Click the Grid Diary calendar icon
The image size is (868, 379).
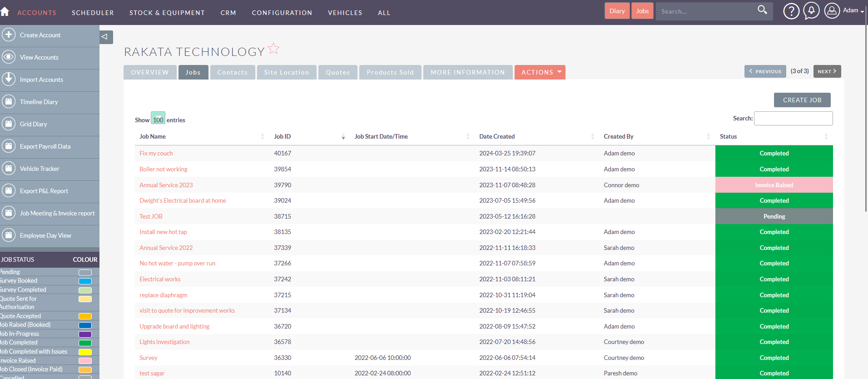pyautogui.click(x=9, y=124)
